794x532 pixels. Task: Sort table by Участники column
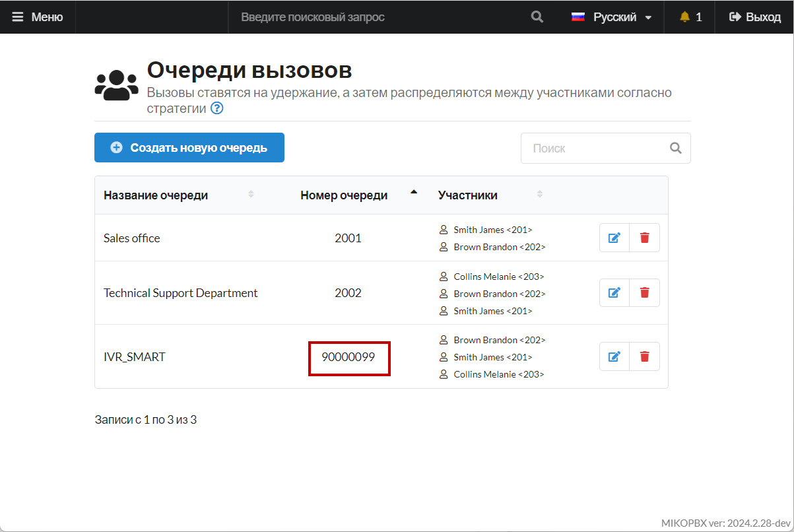(468, 195)
